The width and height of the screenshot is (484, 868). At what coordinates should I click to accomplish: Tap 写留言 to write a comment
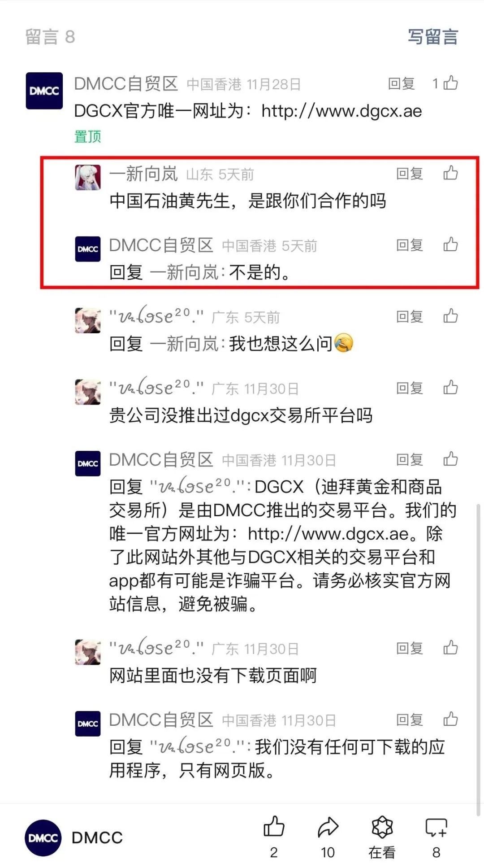click(x=433, y=37)
